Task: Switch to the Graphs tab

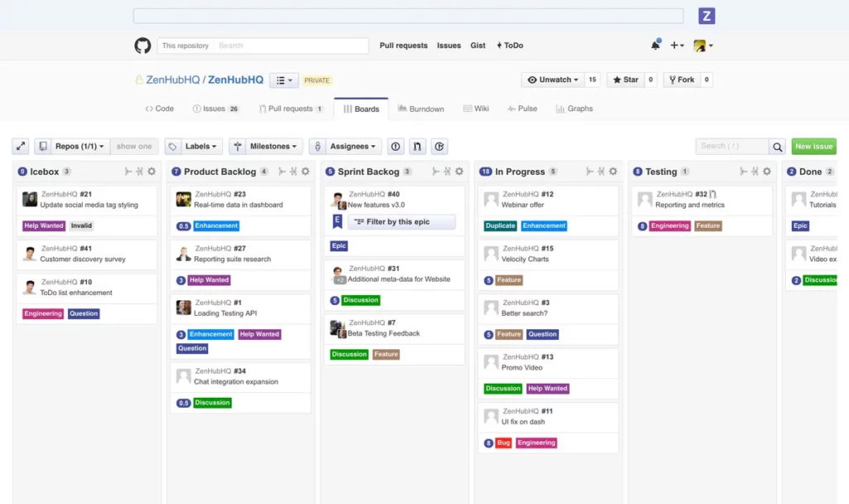Action: point(575,109)
